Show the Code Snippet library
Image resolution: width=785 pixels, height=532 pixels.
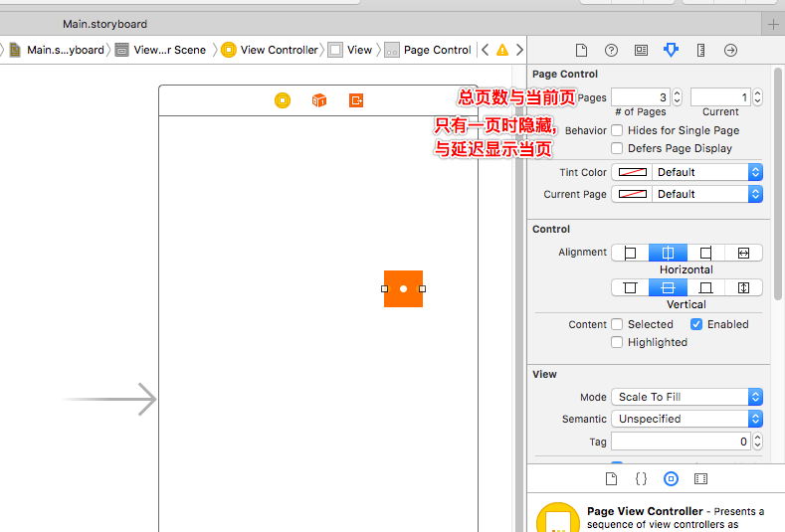pos(641,479)
